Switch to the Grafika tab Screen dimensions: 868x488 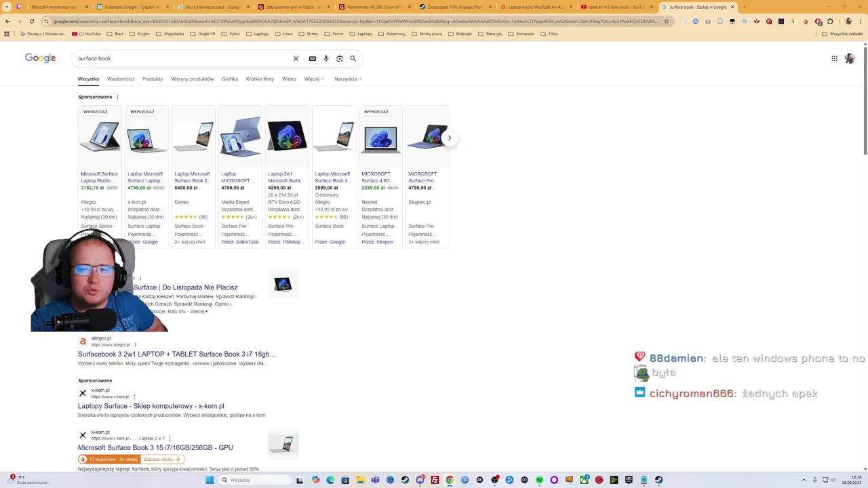point(230,79)
